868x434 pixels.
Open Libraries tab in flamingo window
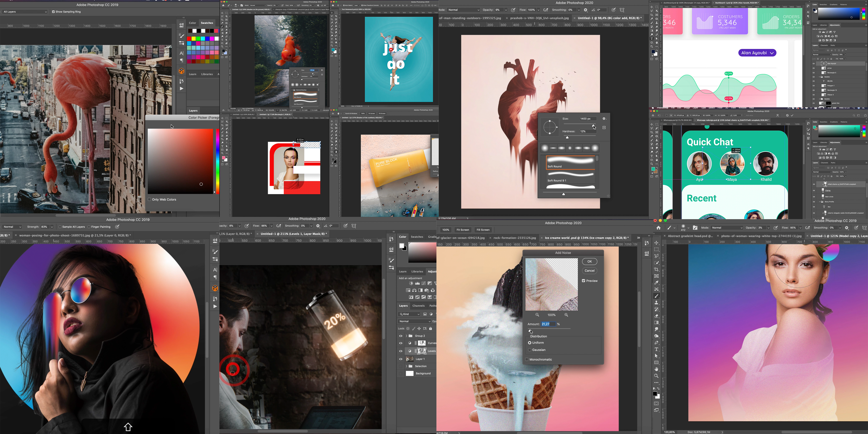coord(207,74)
